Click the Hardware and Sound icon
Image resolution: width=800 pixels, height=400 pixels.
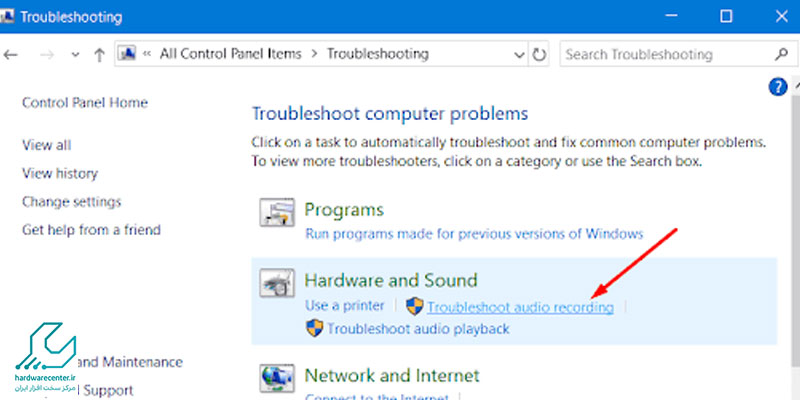277,283
